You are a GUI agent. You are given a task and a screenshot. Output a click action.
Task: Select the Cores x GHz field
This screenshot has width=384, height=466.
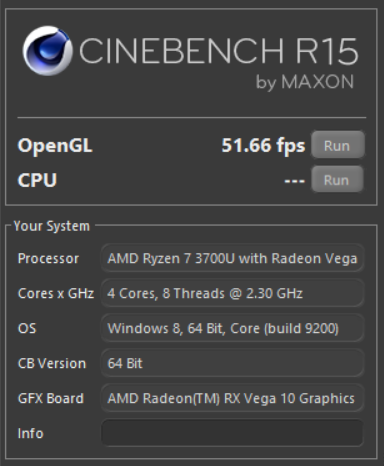232,293
